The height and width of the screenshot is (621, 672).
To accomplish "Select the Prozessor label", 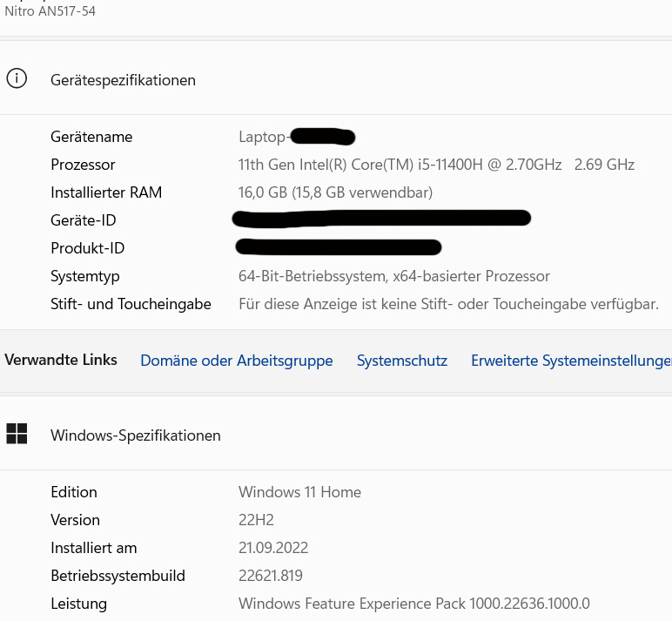I will 83,165.
